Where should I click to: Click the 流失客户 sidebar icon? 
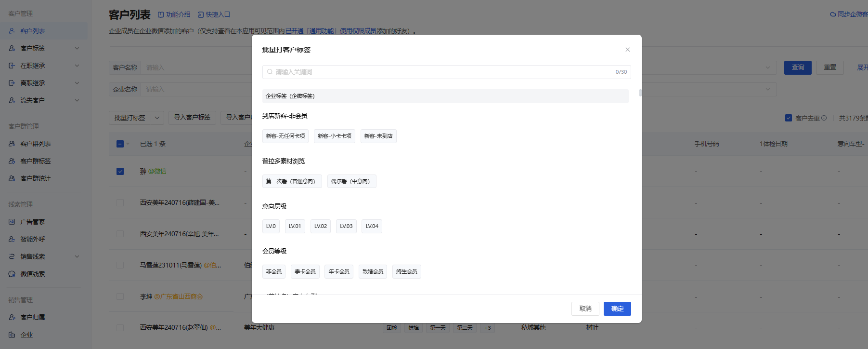pos(12,100)
